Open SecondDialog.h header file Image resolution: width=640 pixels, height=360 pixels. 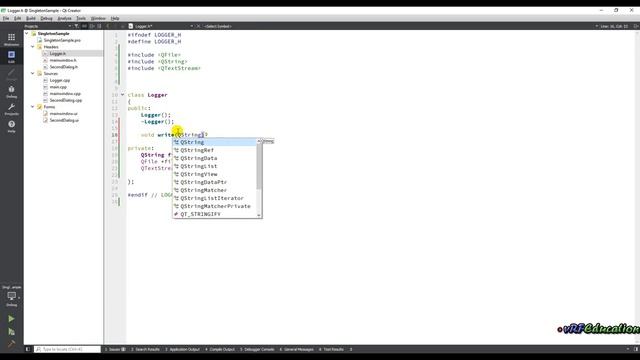63,67
